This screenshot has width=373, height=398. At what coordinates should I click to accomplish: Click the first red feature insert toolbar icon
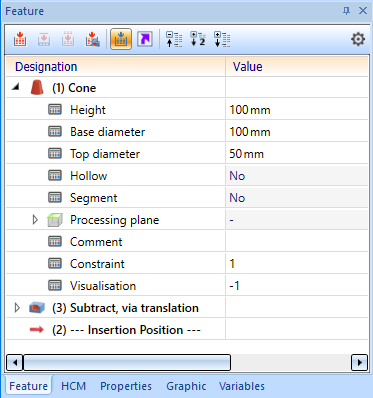tap(20, 39)
